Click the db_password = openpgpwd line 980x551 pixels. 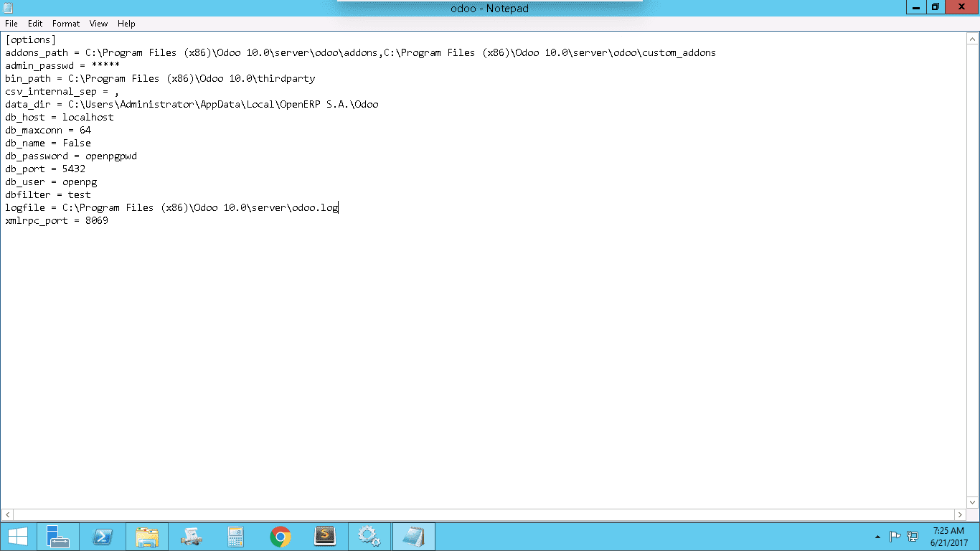point(71,156)
